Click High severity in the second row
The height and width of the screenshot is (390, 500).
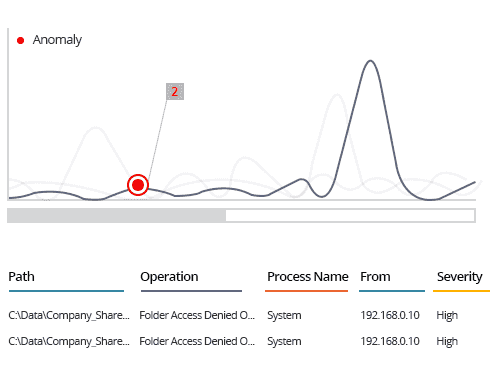(447, 341)
